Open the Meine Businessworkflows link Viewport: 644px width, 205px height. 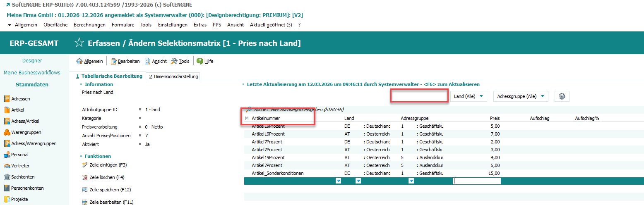(x=32, y=73)
